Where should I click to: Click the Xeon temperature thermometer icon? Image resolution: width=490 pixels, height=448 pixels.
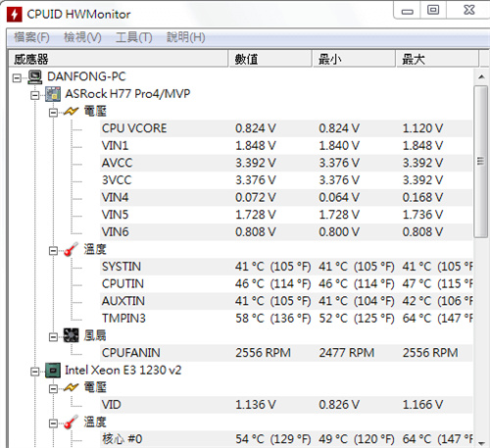(x=71, y=423)
